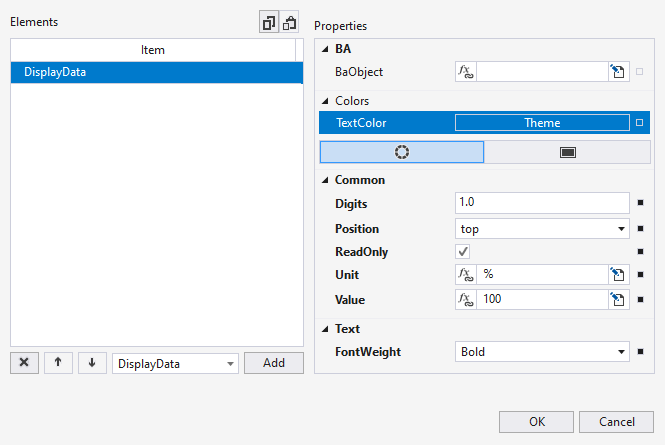Click the copy elements icon
This screenshot has height=445, width=665.
(x=269, y=23)
